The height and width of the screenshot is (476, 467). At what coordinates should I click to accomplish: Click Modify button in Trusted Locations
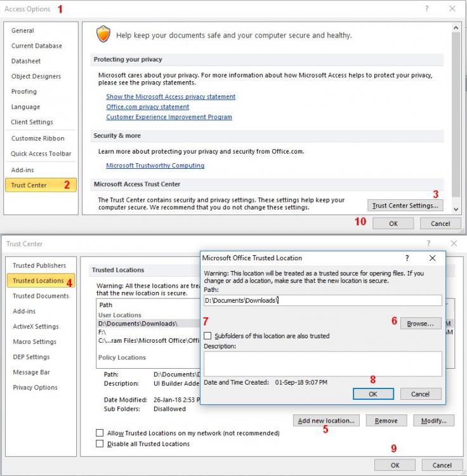[433, 421]
